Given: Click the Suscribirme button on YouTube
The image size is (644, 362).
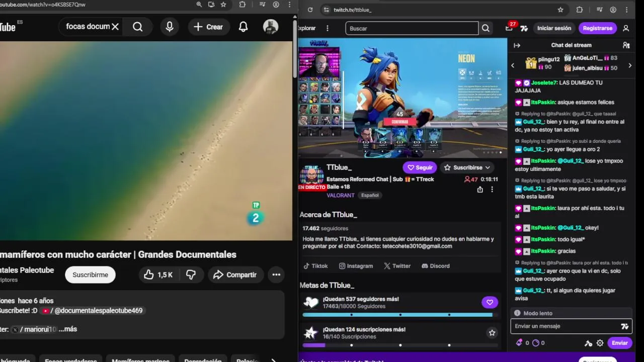Looking at the screenshot, I should point(90,275).
